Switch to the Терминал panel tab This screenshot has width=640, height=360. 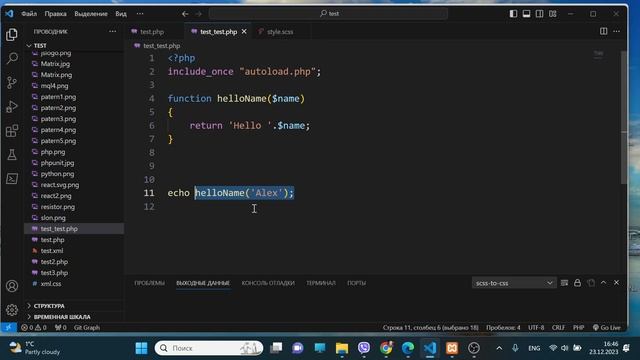(321, 283)
